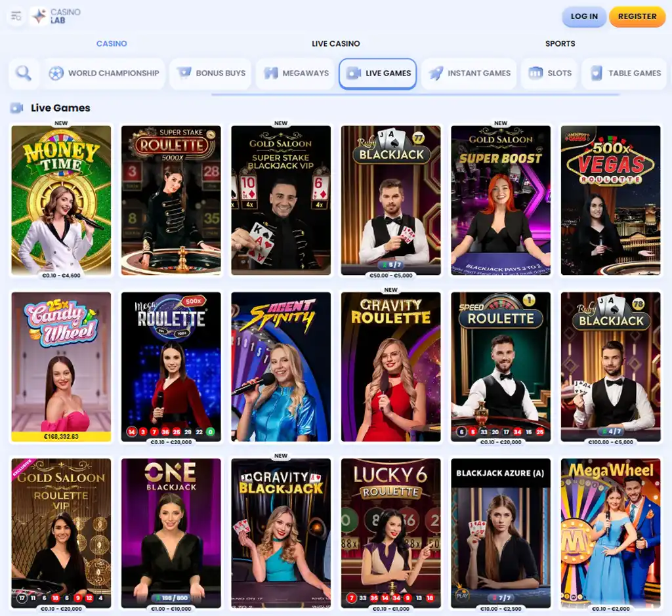672x616 pixels.
Task: Open ONE Blackjack game
Action: tap(171, 533)
